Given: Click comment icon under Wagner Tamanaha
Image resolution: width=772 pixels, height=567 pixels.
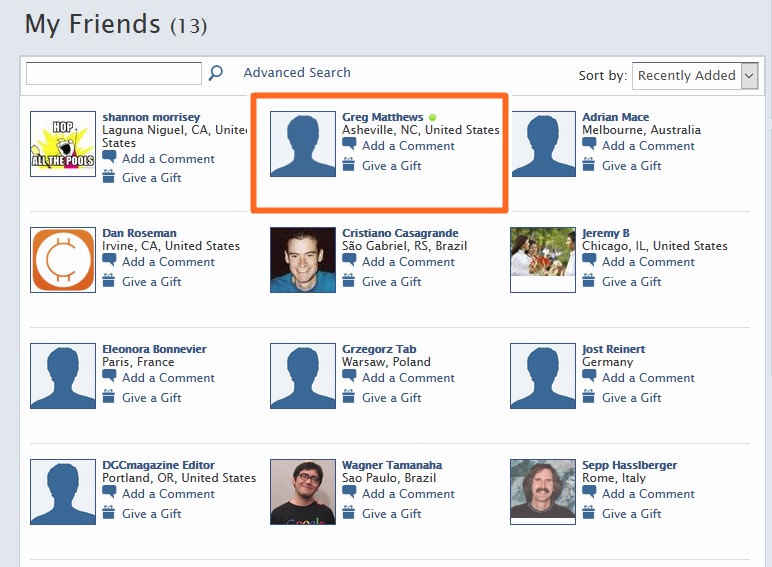Looking at the screenshot, I should 349,493.
